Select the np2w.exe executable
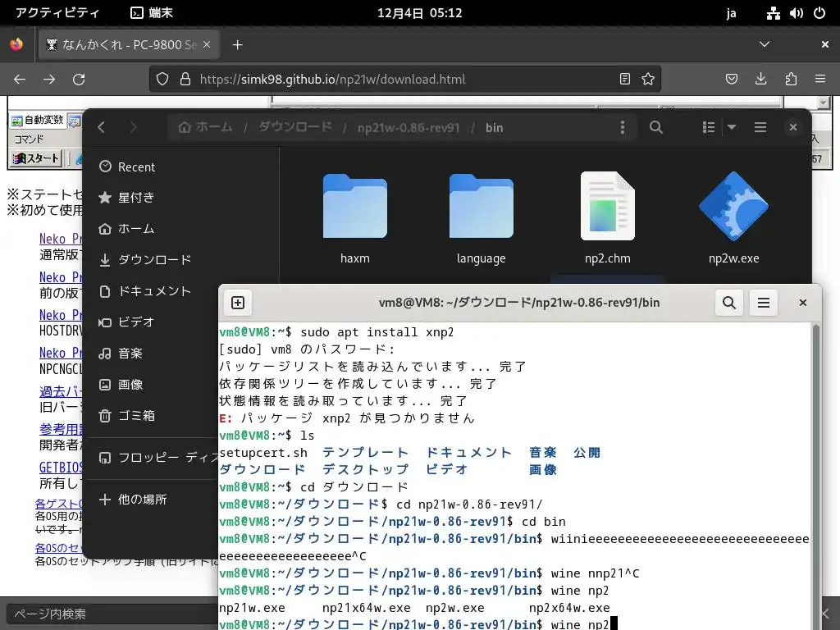The image size is (840, 630). 733,217
